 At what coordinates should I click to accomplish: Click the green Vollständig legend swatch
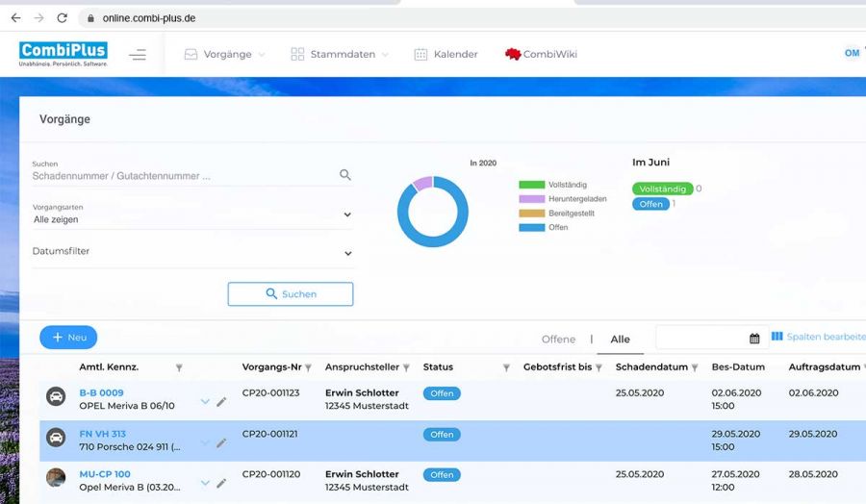[531, 185]
